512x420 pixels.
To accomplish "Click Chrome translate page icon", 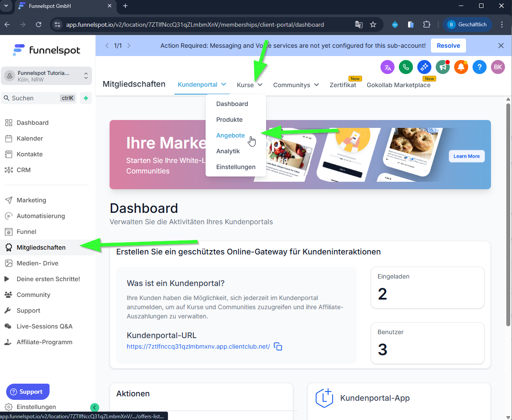I will [x=359, y=25].
